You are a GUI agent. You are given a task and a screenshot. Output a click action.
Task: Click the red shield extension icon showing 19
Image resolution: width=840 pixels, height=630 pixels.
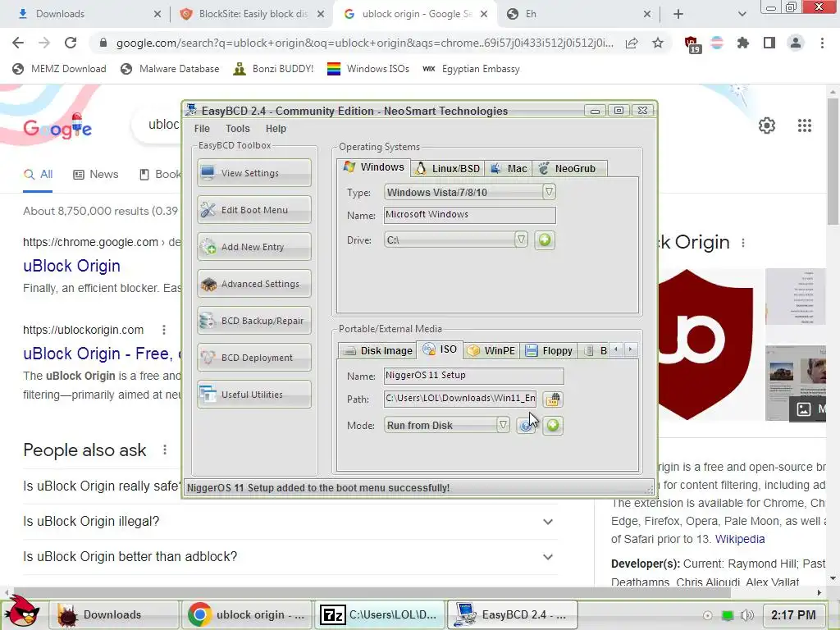click(692, 43)
